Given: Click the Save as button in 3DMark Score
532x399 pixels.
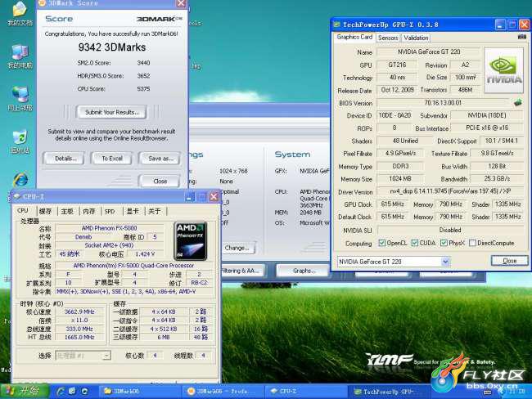Looking at the screenshot, I should coord(160,159).
